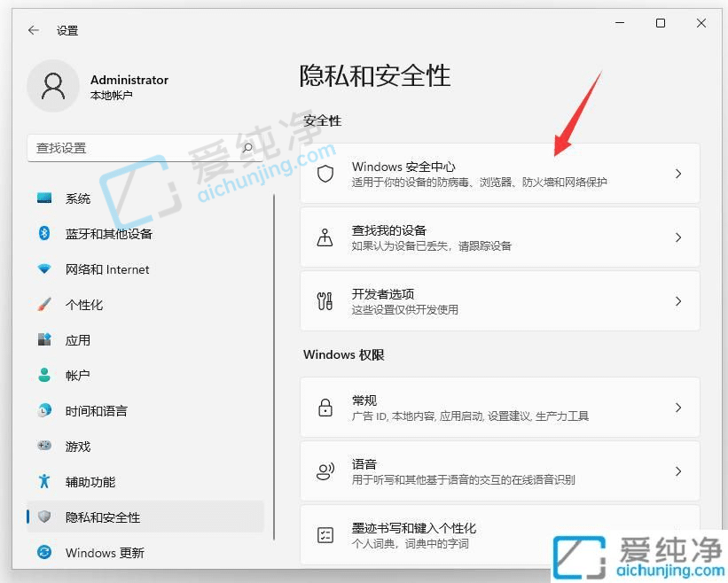Click the locate-device icon in 查找我的设备
Viewport: 728px width, 583px height.
325,237
